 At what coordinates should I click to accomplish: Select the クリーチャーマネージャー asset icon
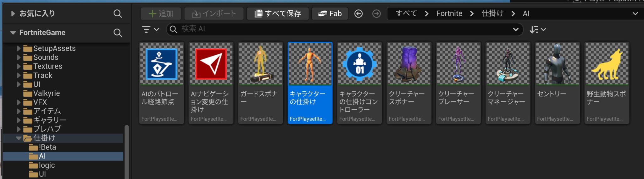coord(508,64)
